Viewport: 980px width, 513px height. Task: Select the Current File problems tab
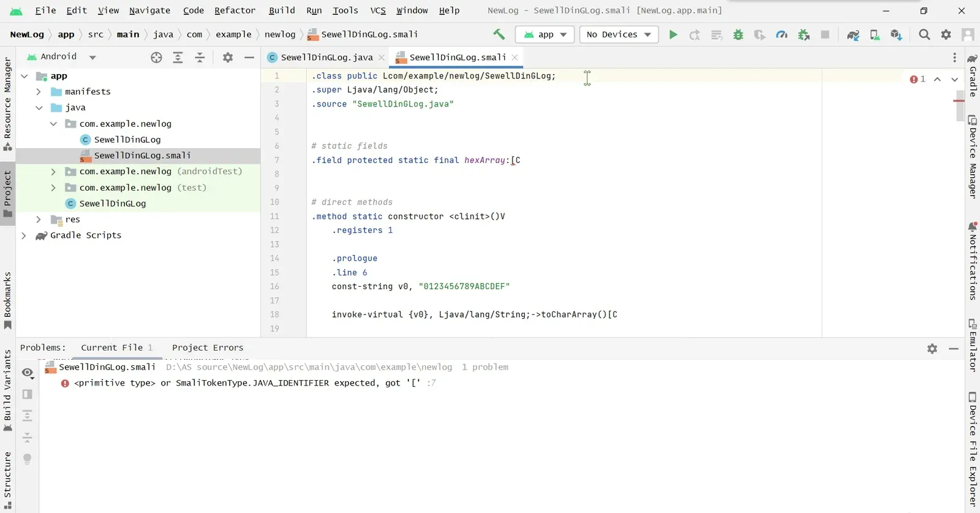coord(116,348)
